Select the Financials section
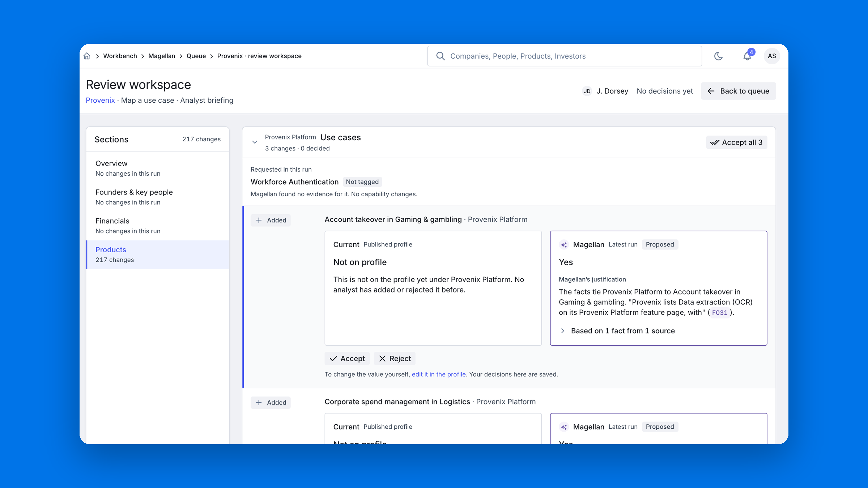This screenshot has height=488, width=868. click(158, 226)
